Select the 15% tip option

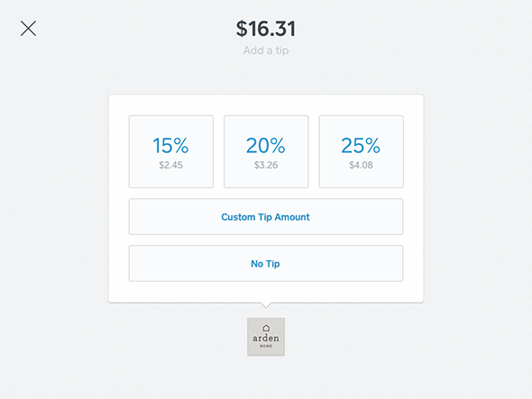click(x=171, y=151)
